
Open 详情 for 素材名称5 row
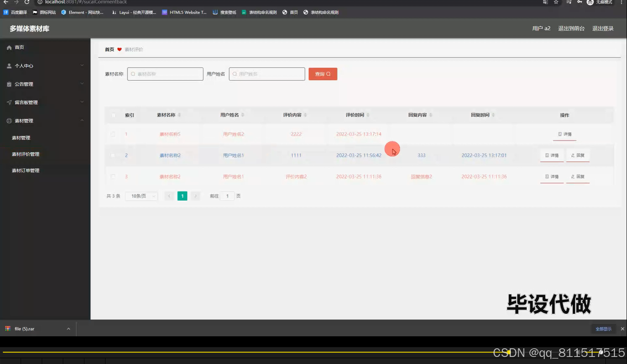coord(565,134)
